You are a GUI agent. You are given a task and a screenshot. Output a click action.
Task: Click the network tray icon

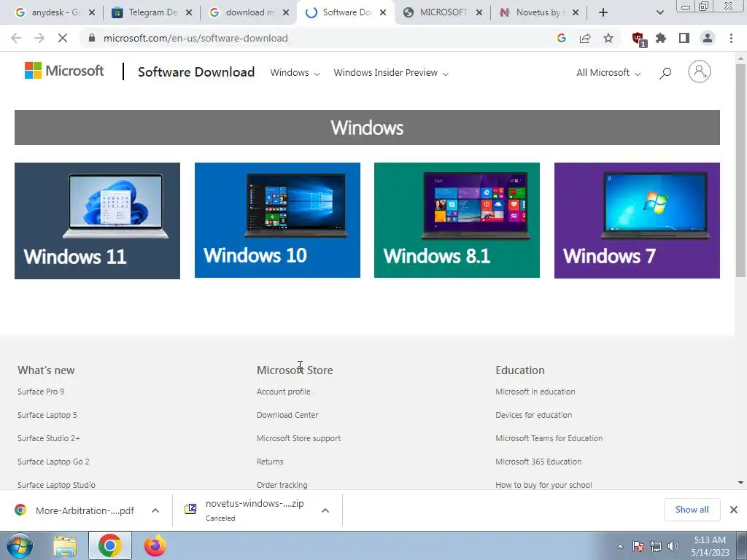point(656,546)
